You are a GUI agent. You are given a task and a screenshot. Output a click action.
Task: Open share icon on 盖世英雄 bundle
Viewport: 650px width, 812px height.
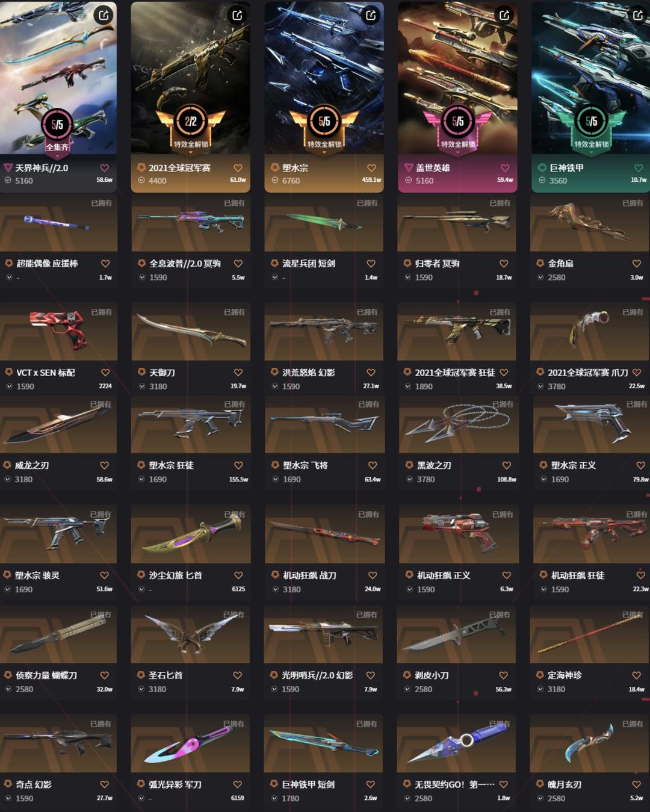pos(504,15)
